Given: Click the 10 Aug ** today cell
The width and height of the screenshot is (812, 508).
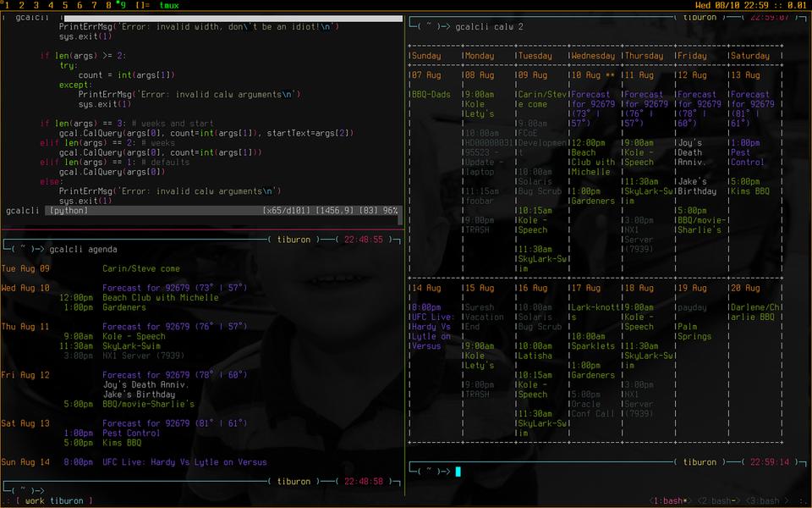Looking at the screenshot, I should [x=592, y=75].
